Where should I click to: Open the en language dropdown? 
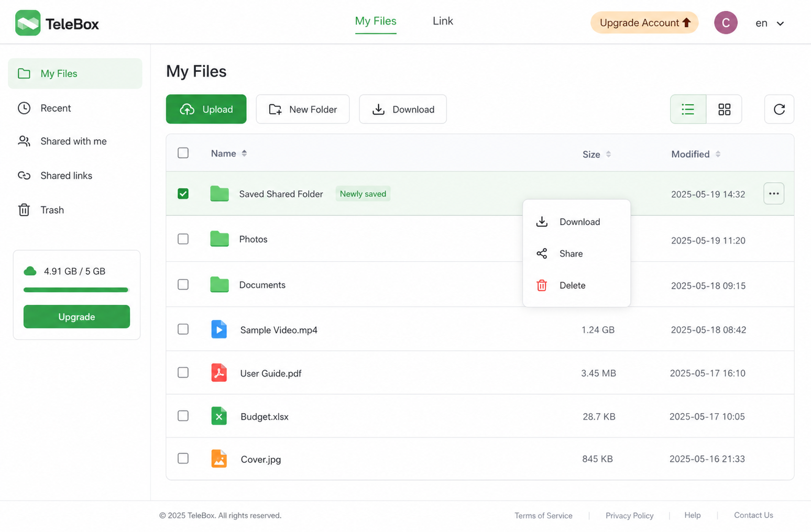point(770,23)
